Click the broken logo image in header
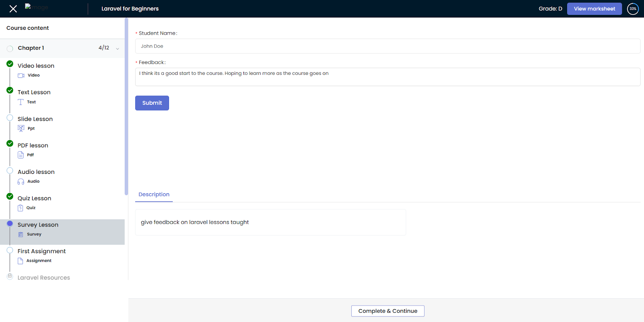Viewport: 644px width, 322px height. click(x=36, y=7)
